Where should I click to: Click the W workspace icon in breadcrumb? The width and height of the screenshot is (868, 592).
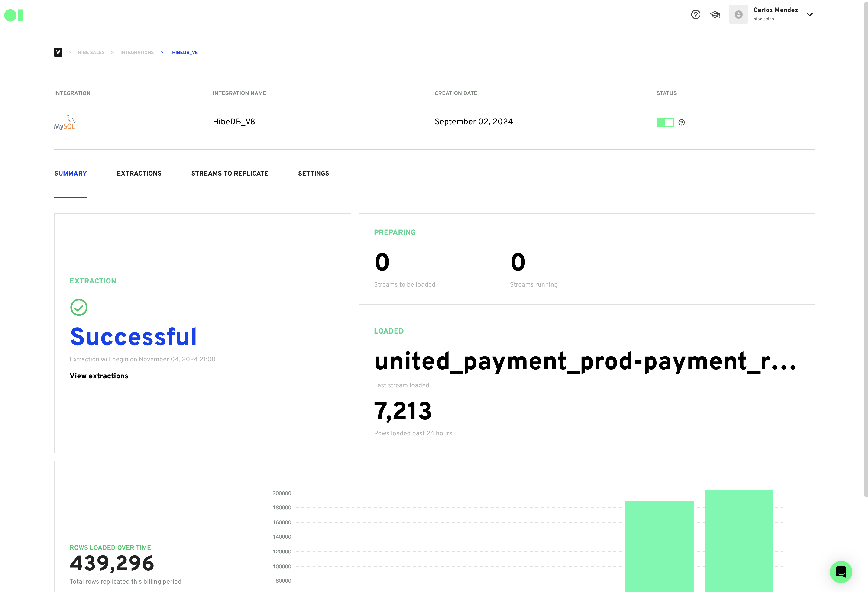pyautogui.click(x=58, y=53)
